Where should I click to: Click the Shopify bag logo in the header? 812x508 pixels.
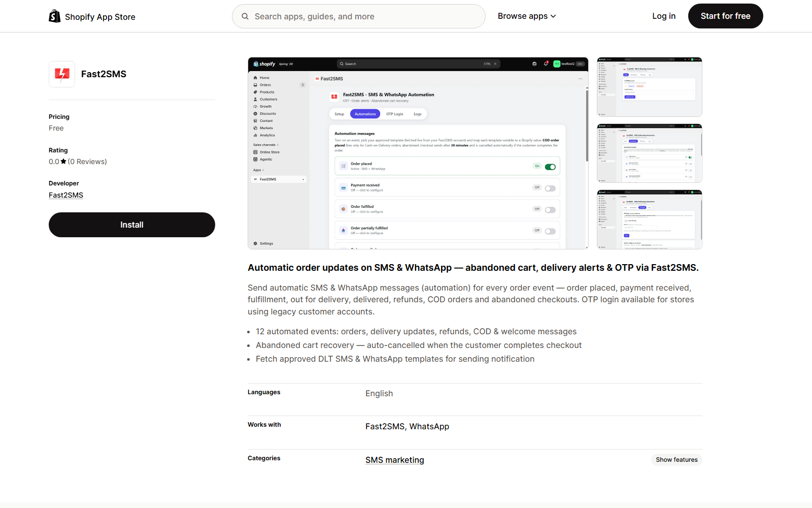(x=54, y=16)
